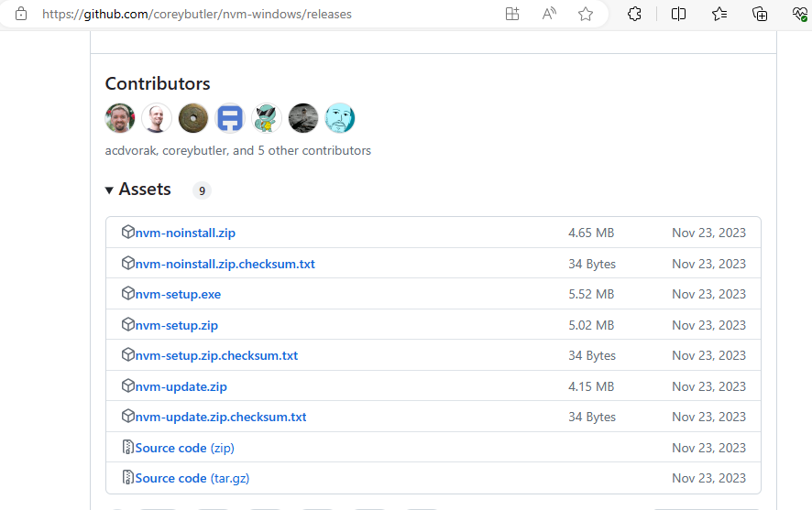812x510 pixels.
Task: Click the nvm-update.zip asset
Action: point(181,386)
